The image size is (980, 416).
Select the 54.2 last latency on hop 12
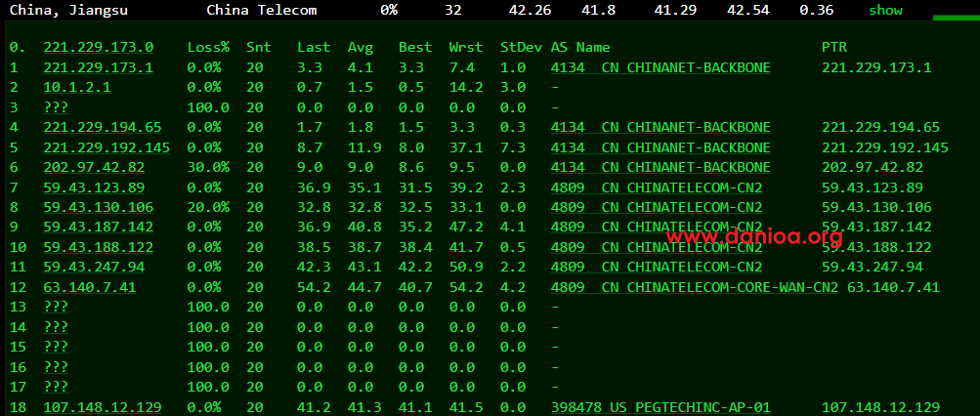tap(314, 287)
